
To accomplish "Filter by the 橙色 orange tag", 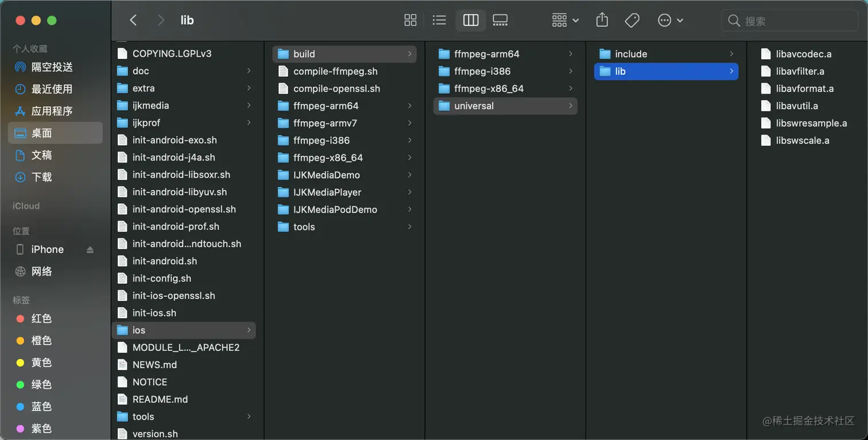I will tap(55, 340).
